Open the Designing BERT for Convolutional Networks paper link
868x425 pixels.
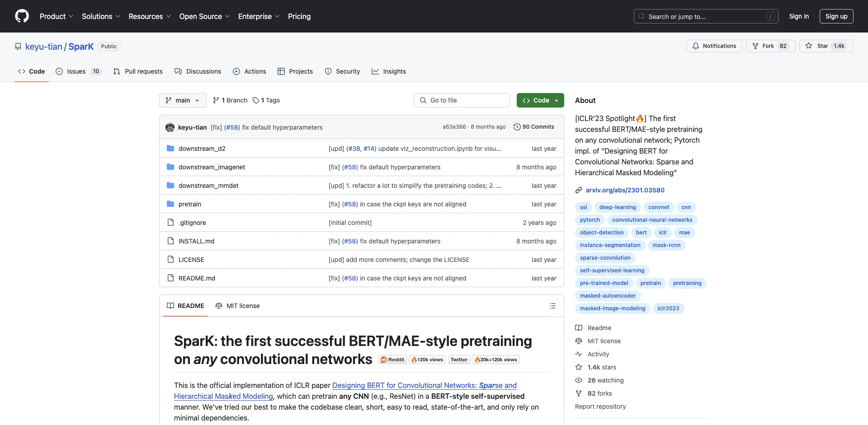click(425, 385)
